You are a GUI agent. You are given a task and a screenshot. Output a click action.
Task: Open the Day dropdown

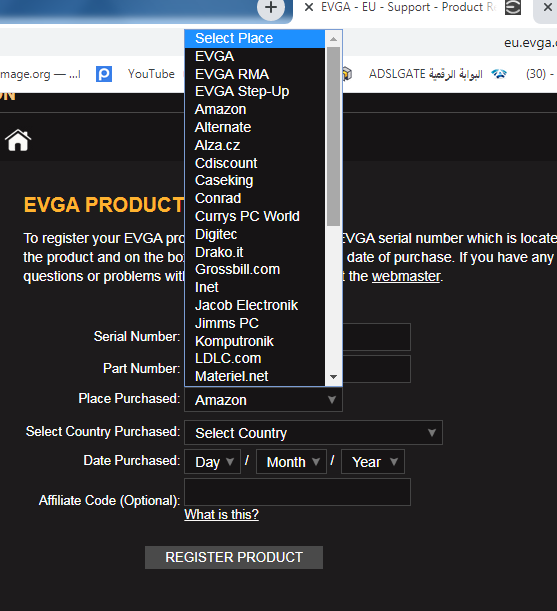[x=212, y=462]
